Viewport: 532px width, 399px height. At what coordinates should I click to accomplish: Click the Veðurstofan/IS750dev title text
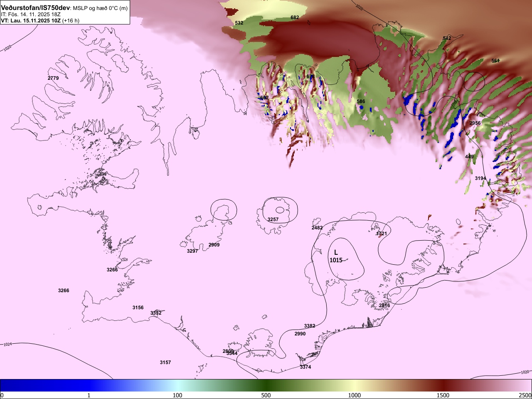(x=35, y=8)
